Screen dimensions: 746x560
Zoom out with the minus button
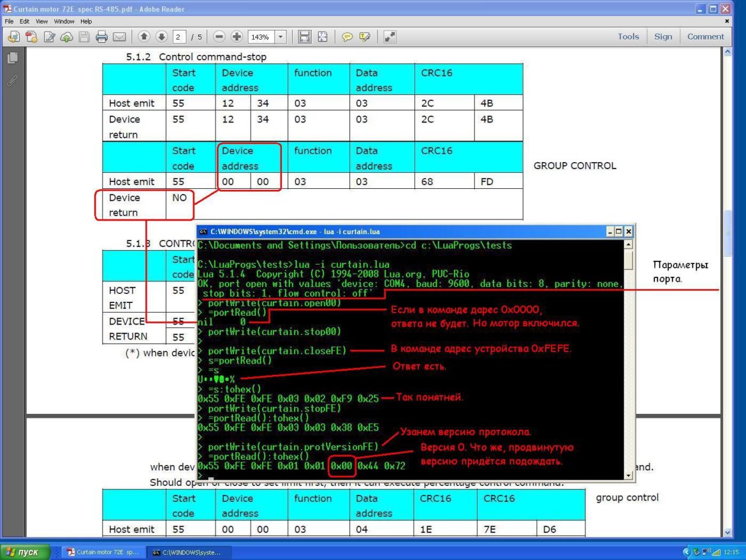tap(219, 36)
